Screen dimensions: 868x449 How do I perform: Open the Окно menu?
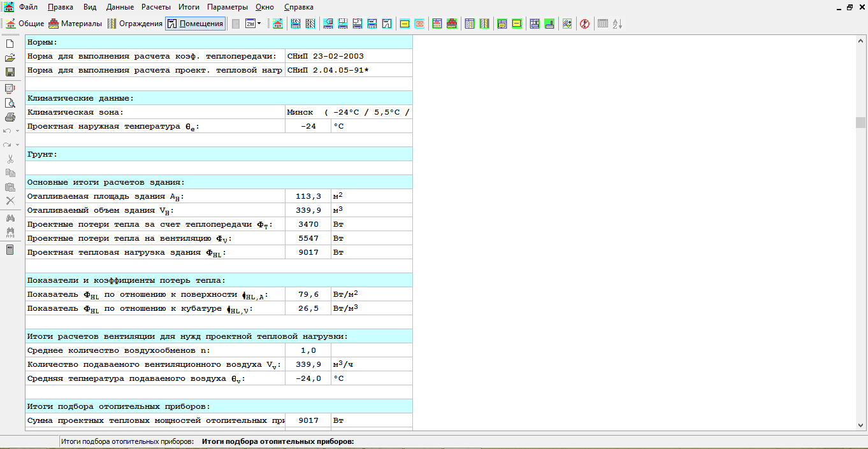coord(264,7)
